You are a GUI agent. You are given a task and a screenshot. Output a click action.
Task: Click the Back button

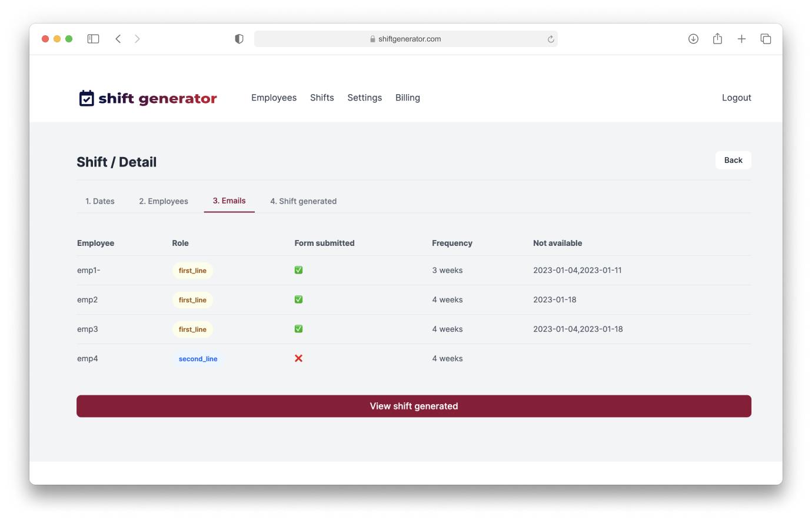tap(733, 160)
